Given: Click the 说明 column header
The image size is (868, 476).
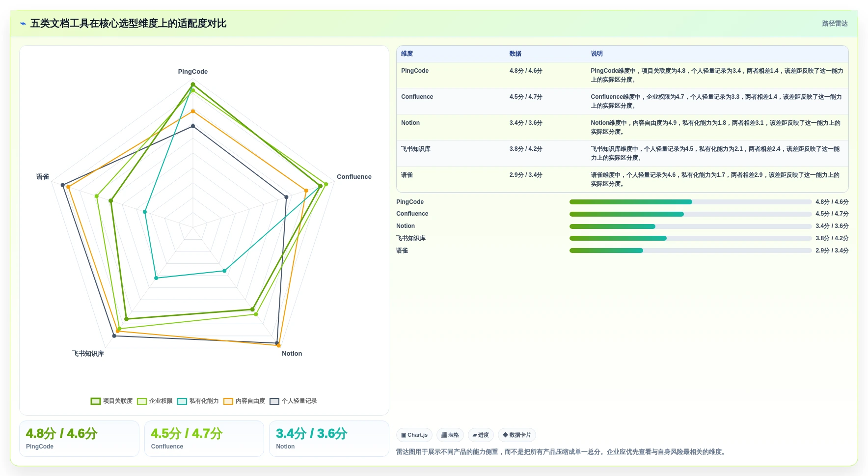Looking at the screenshot, I should (x=597, y=54).
